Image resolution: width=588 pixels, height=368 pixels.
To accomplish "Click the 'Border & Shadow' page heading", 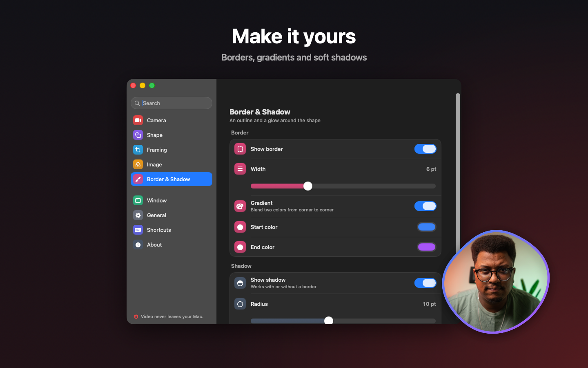I will (x=260, y=112).
